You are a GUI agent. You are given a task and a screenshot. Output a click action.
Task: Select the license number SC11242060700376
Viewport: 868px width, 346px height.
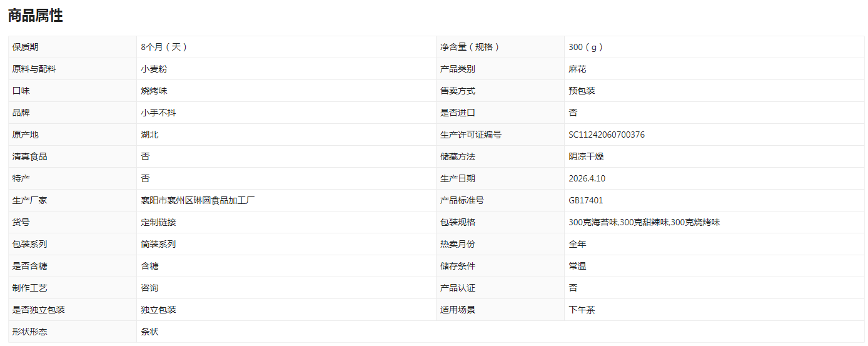[x=607, y=135]
